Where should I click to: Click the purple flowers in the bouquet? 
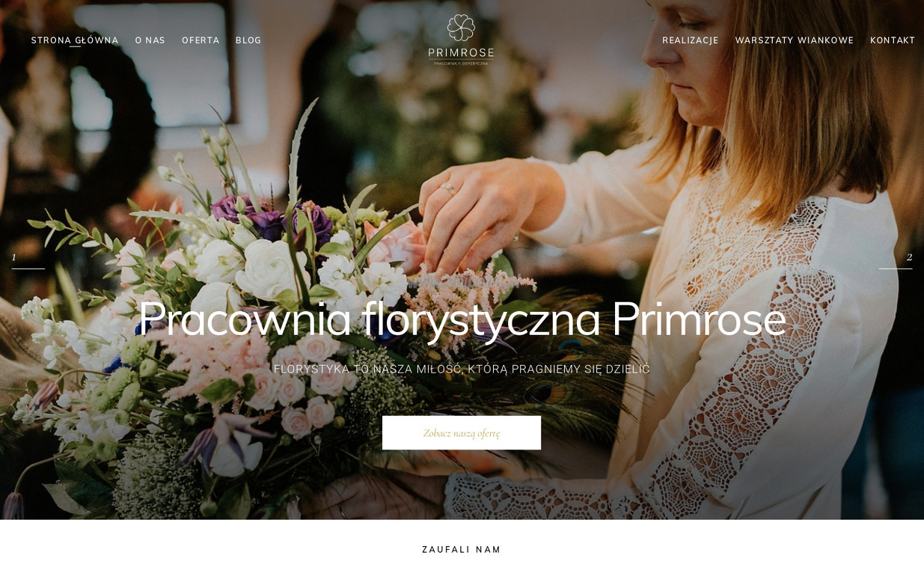tap(273, 218)
